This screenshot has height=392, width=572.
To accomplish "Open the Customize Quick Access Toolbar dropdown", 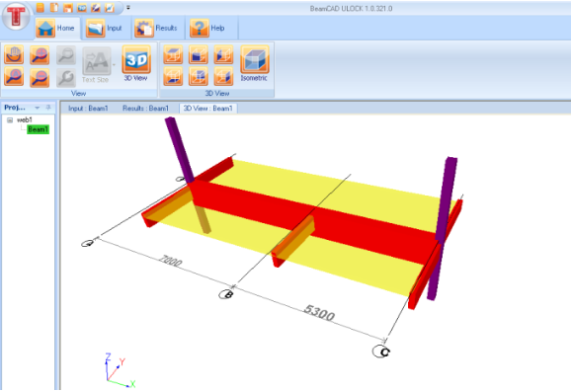I will [x=128, y=7].
